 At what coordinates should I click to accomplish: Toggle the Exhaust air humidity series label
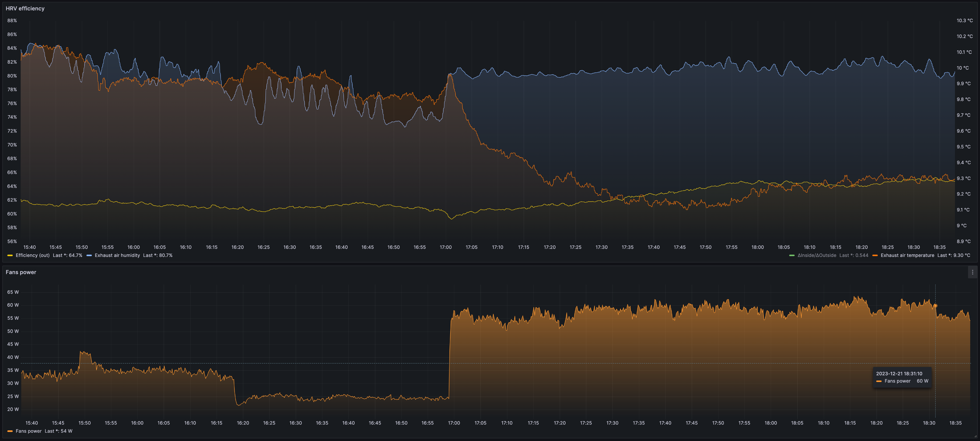(x=117, y=255)
